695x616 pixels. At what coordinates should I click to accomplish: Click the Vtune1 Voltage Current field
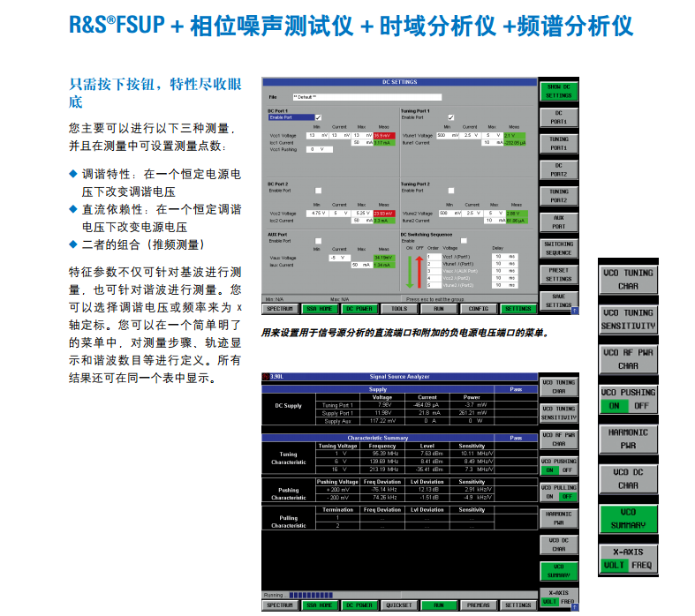(x=471, y=136)
